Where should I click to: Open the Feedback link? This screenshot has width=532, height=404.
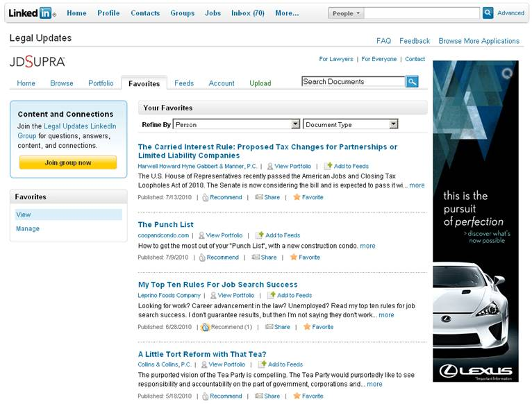(x=415, y=41)
